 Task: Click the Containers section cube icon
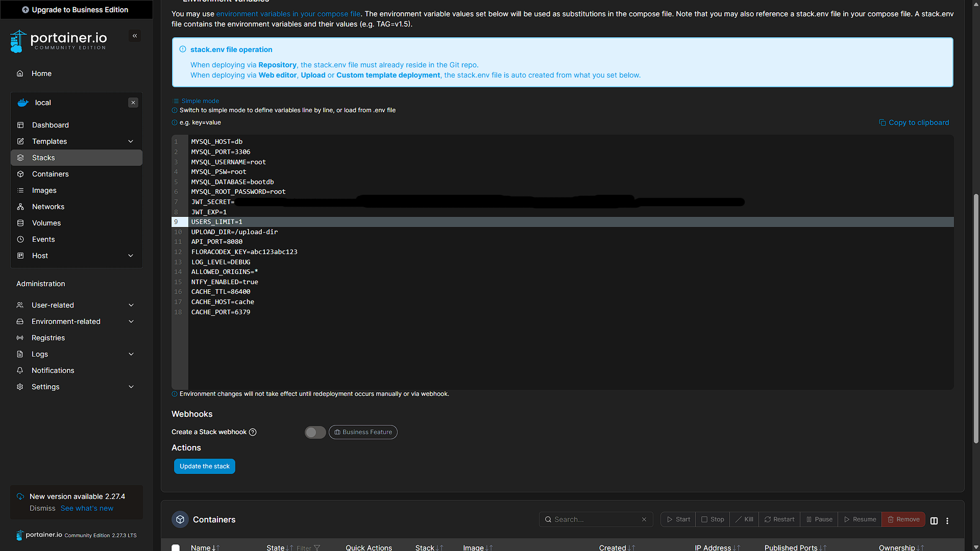[x=180, y=519]
